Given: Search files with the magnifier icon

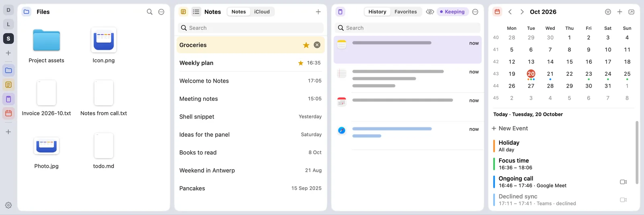Looking at the screenshot, I should click(150, 12).
